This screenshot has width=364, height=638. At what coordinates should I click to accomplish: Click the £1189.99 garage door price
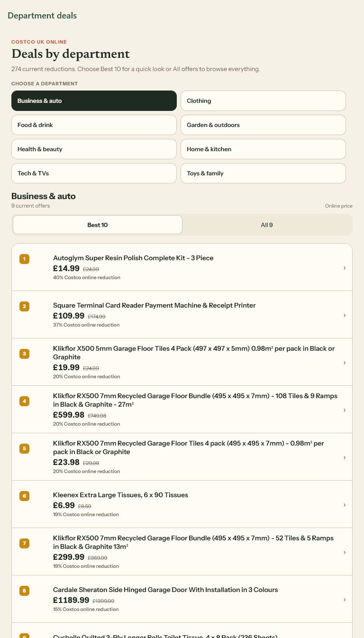[x=71, y=600]
